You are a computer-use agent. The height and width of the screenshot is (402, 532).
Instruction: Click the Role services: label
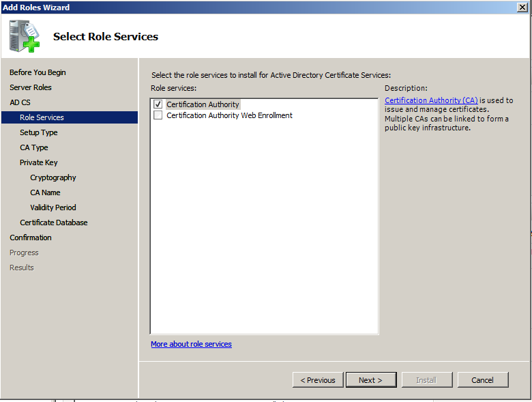173,88
